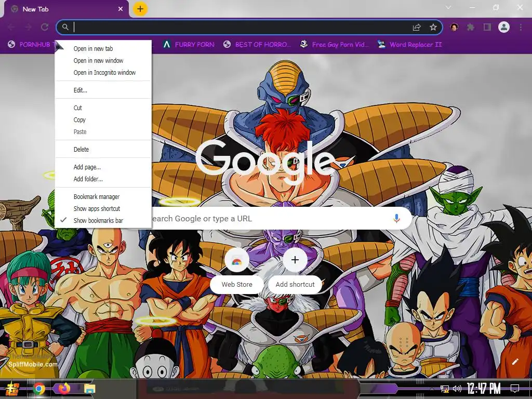Open the volume tray icon

point(457,389)
